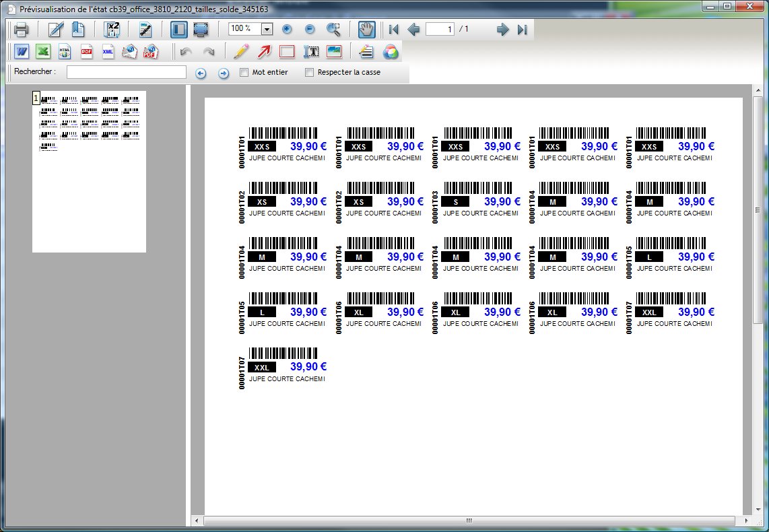769x532 pixels.
Task: Click the S size label
Action: 456,202
